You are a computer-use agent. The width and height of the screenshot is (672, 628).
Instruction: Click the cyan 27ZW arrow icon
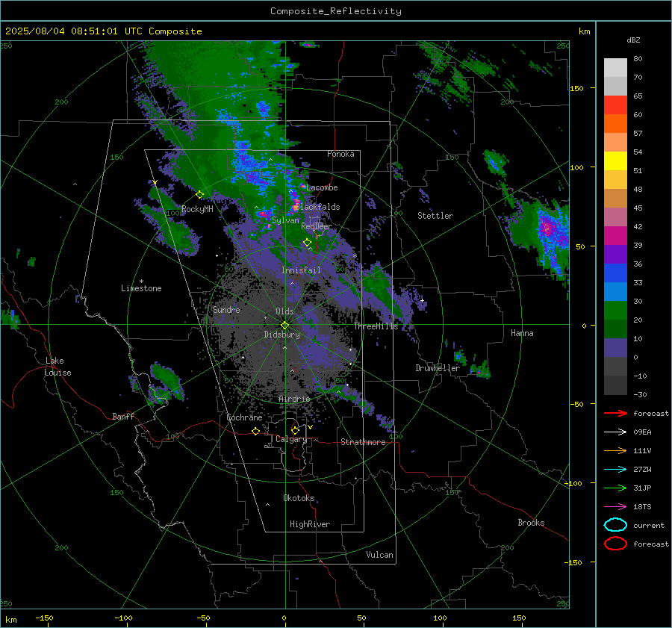point(615,470)
